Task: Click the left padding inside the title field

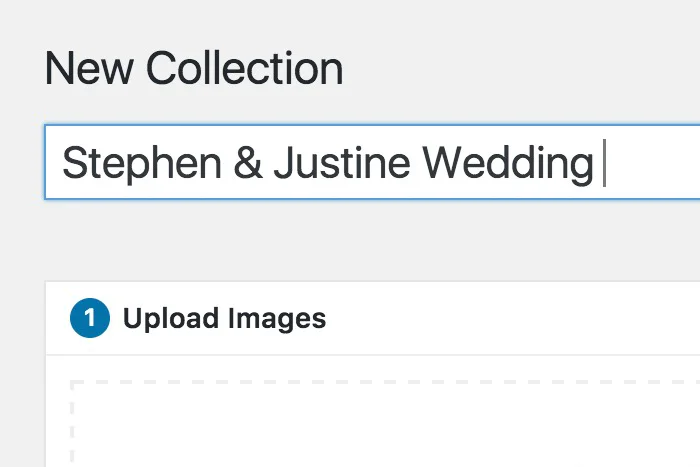Action: tap(54, 163)
